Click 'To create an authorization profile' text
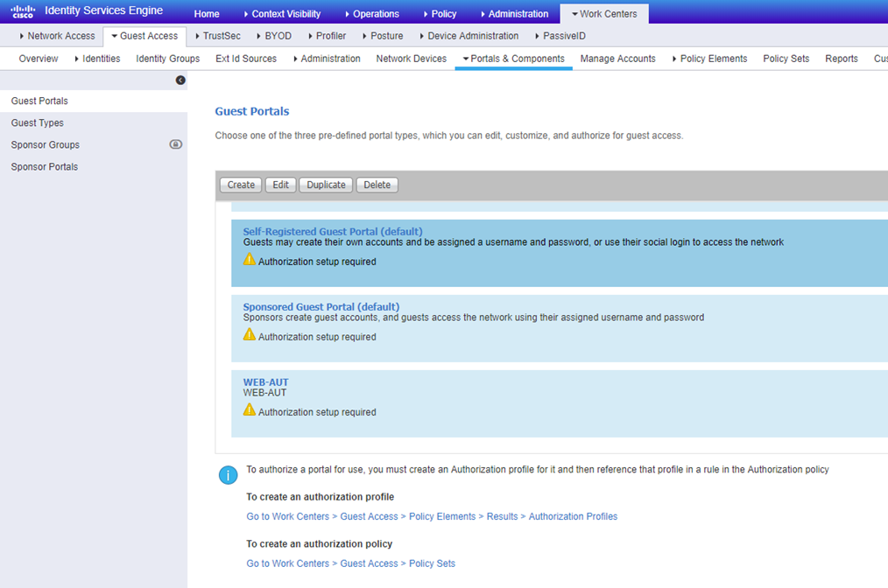This screenshot has width=888, height=588. pyautogui.click(x=320, y=496)
